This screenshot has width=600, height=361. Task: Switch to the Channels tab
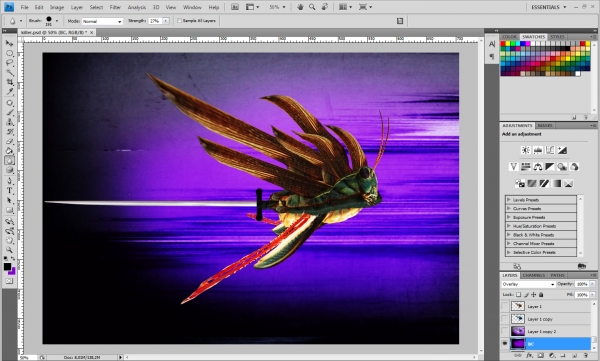(x=533, y=275)
